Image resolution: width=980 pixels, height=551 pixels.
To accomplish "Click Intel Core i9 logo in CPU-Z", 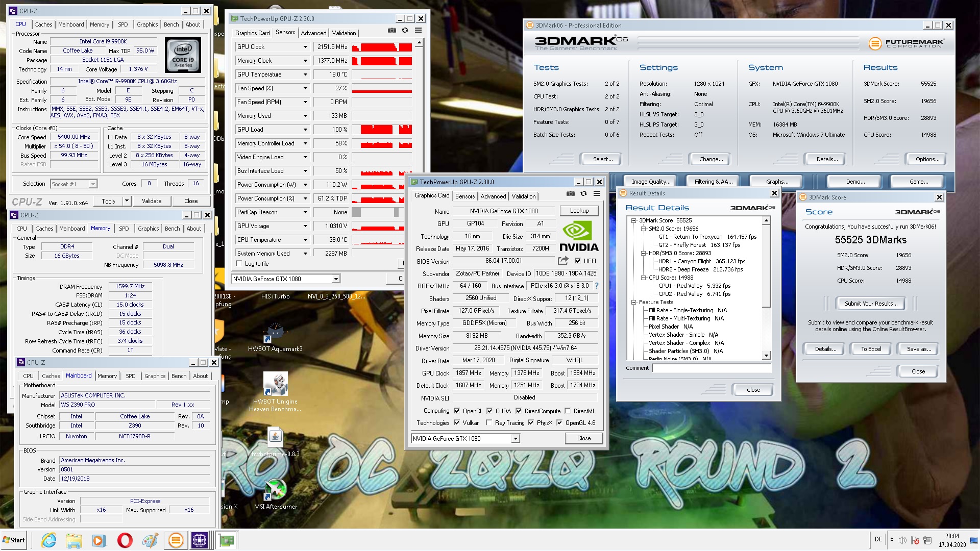I will click(183, 56).
